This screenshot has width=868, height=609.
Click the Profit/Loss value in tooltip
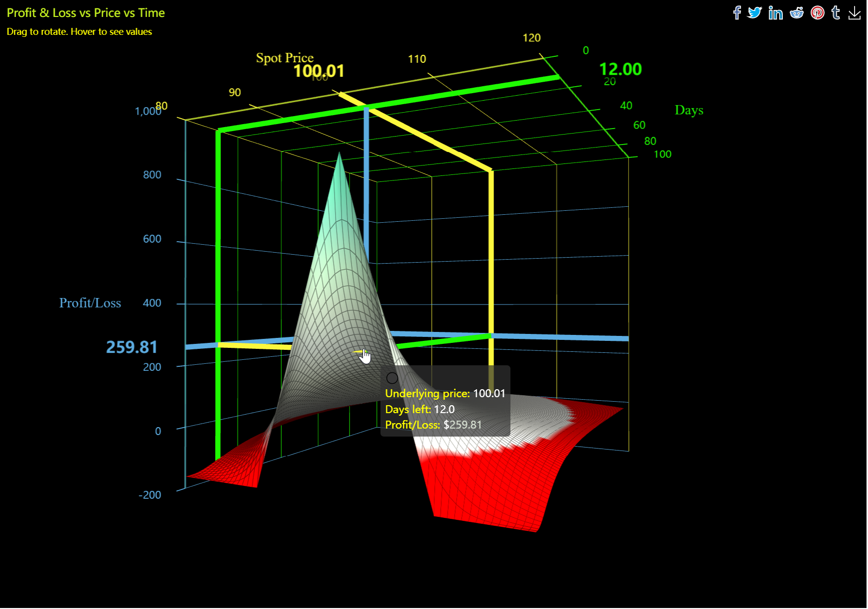pyautogui.click(x=463, y=425)
